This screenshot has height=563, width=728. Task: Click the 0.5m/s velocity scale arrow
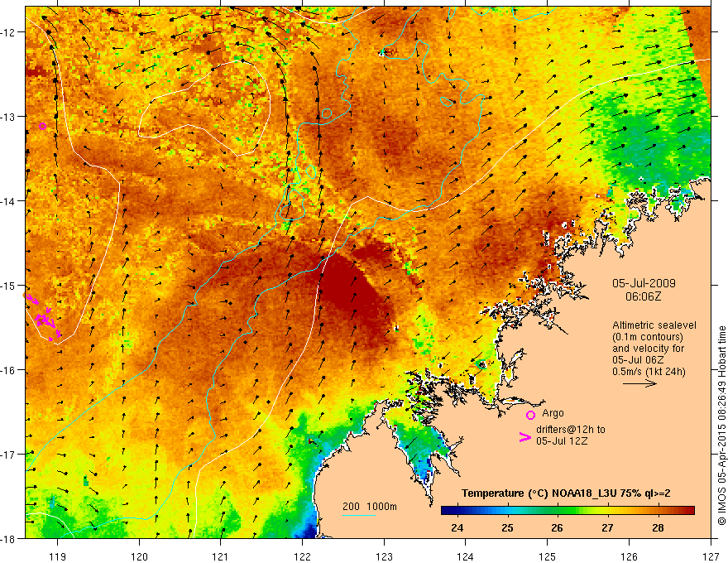(x=639, y=383)
